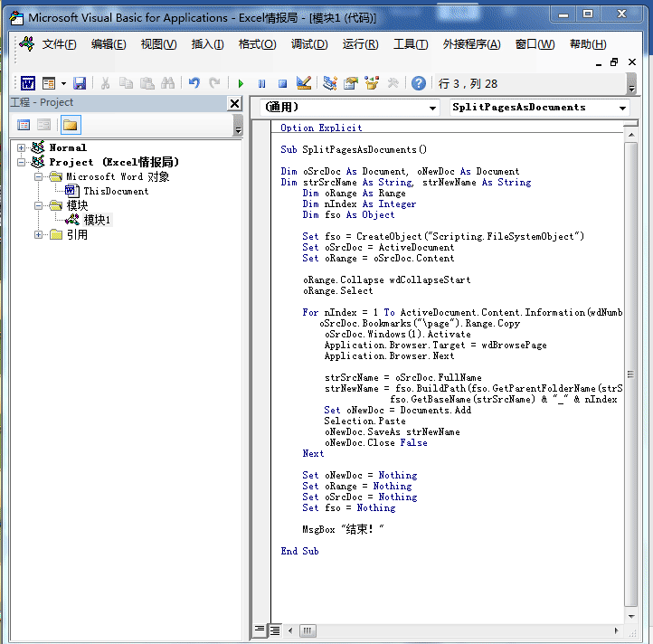
Task: Toggle Design Mode icon in toolbar
Action: point(304,83)
